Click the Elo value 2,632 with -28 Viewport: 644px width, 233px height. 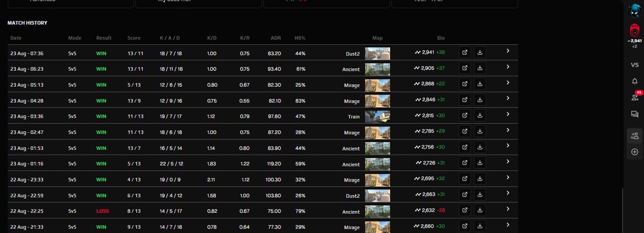click(x=430, y=209)
